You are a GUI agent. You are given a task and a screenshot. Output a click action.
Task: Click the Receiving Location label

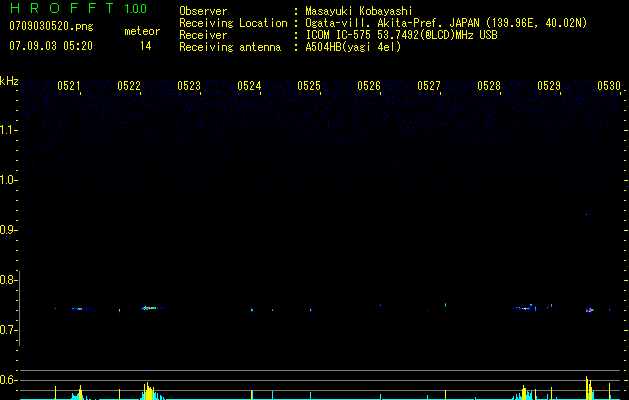[x=233, y=23]
